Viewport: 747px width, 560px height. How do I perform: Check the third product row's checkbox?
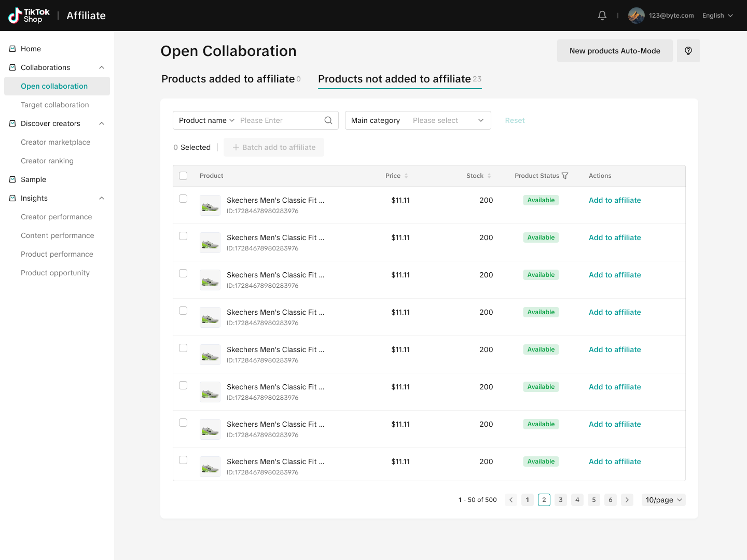coord(183,273)
